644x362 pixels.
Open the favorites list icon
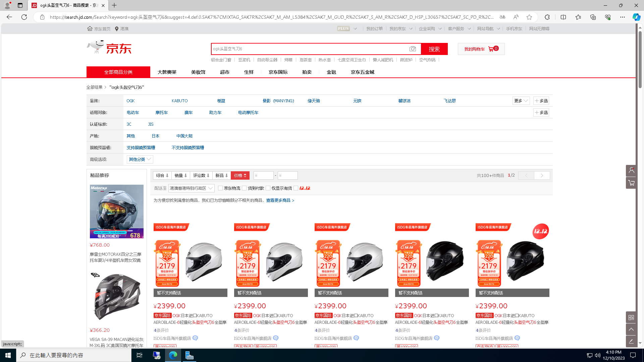pos(578,17)
